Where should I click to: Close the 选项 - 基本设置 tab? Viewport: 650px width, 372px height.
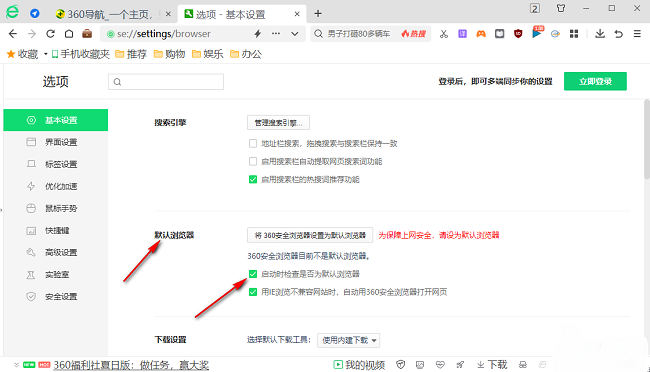297,14
